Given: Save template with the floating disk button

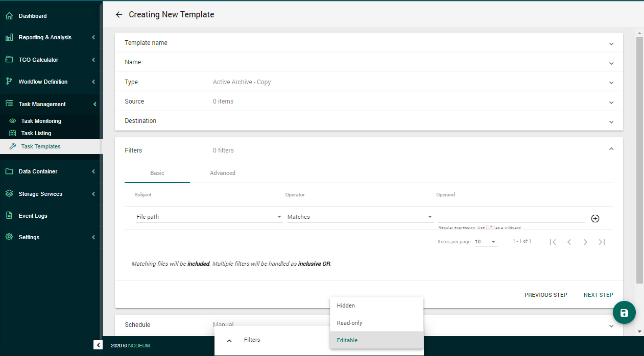Looking at the screenshot, I should pyautogui.click(x=624, y=313).
